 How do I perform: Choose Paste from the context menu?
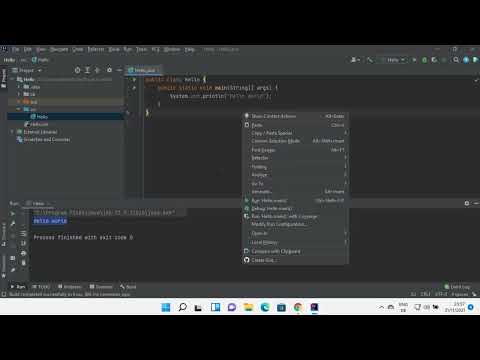click(x=295, y=125)
